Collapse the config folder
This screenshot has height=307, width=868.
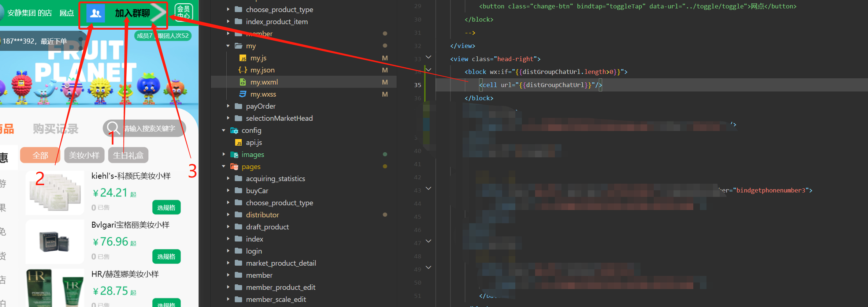(224, 130)
